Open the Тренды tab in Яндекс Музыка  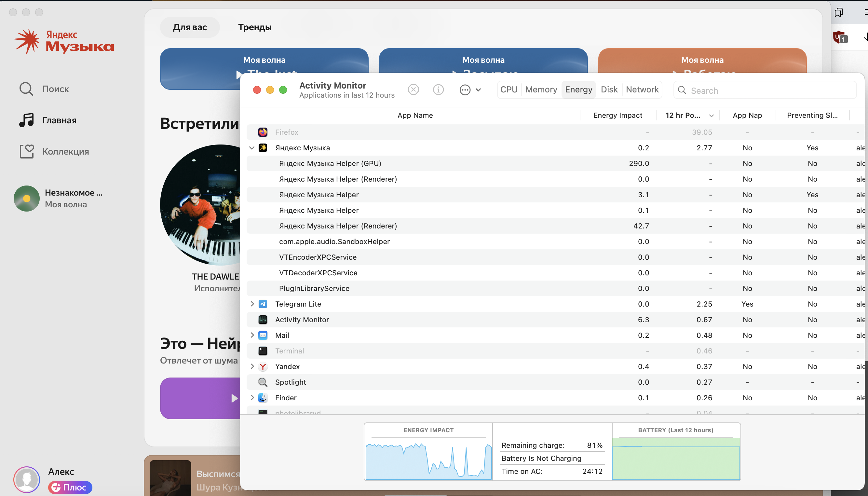point(255,27)
